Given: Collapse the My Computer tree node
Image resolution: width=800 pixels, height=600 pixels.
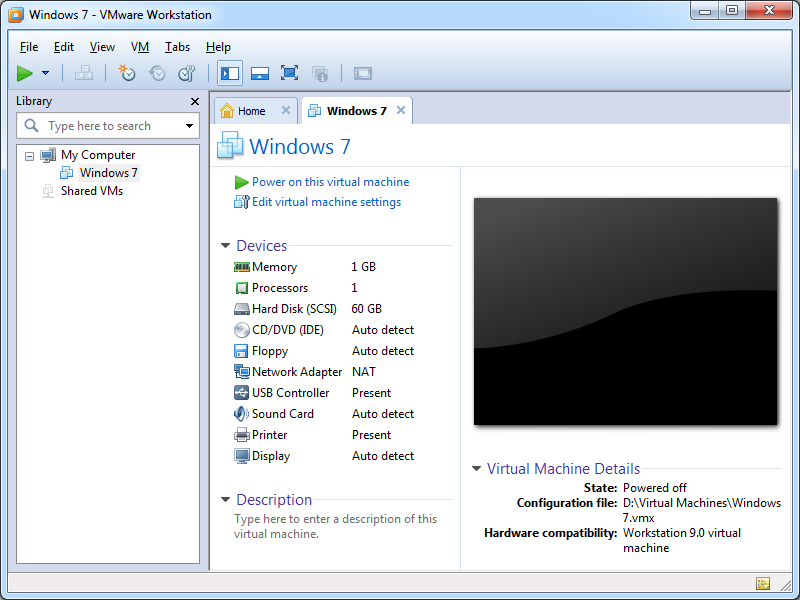Looking at the screenshot, I should pyautogui.click(x=29, y=156).
